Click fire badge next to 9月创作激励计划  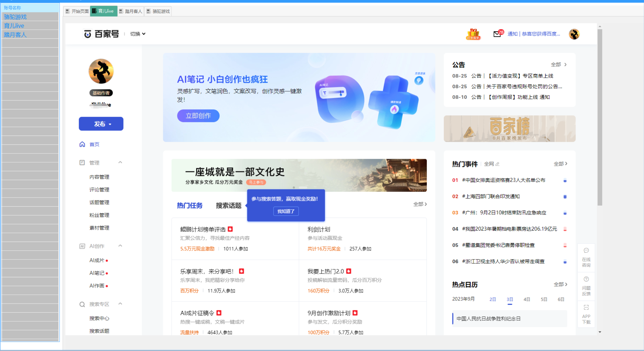pos(355,313)
